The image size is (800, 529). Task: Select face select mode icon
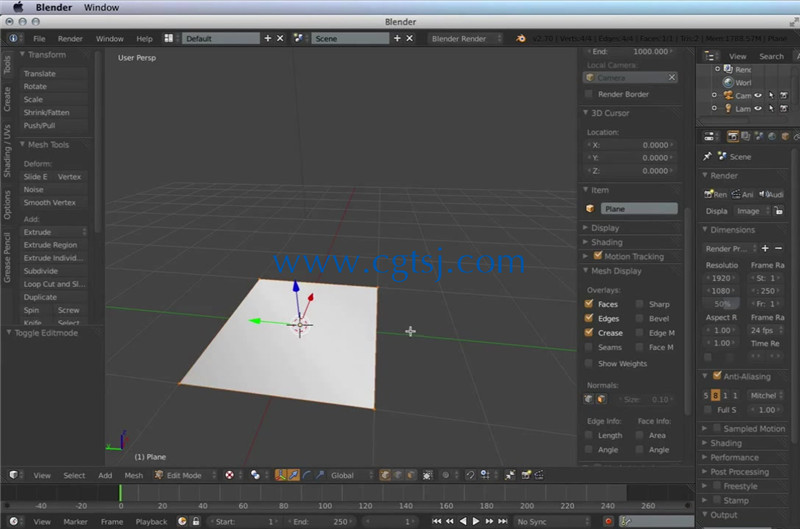pyautogui.click(x=411, y=475)
